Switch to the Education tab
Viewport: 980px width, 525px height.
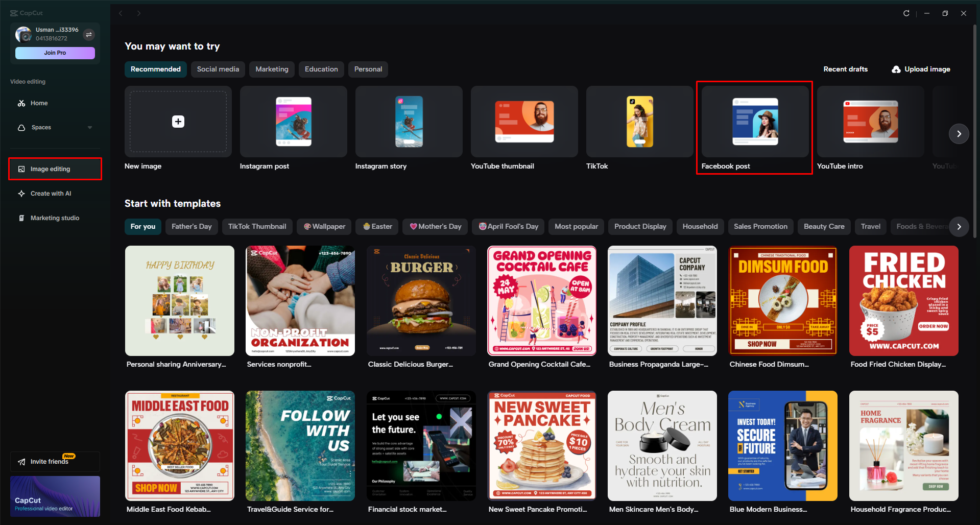321,69
